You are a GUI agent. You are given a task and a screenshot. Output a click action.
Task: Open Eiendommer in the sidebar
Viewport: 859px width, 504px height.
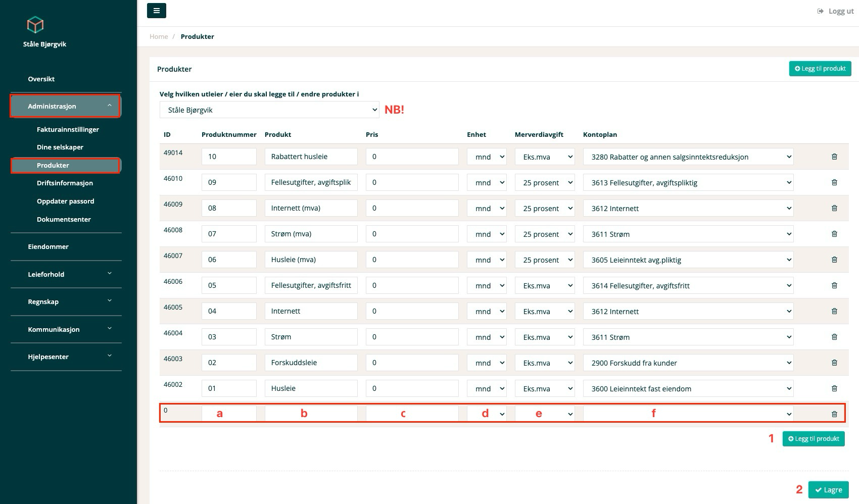[x=48, y=246]
